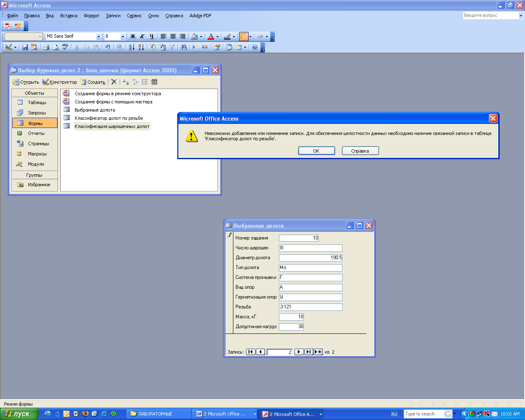Toggle Italic К formatting
This screenshot has height=420, width=525.
(142, 36)
